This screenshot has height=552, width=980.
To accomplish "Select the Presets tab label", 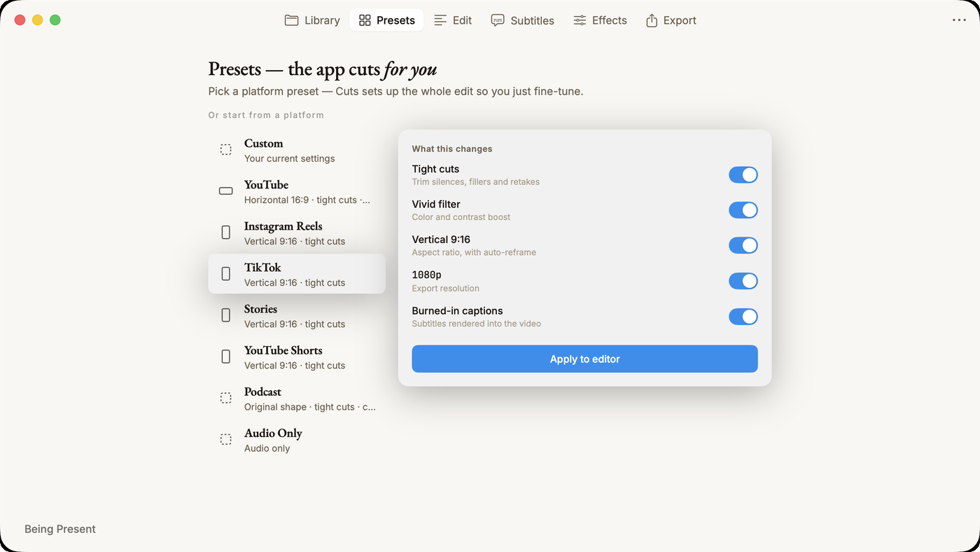I will 395,20.
